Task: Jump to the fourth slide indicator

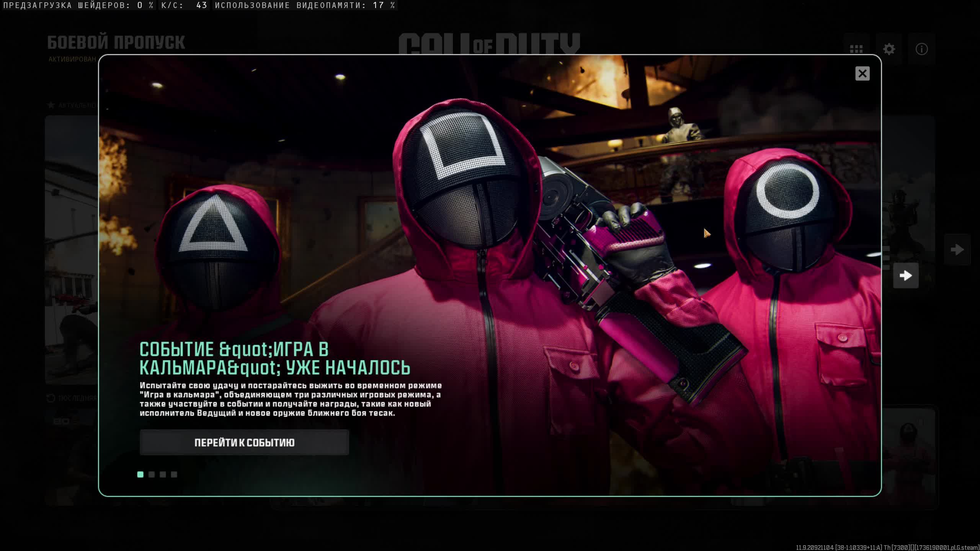Action: point(174,474)
